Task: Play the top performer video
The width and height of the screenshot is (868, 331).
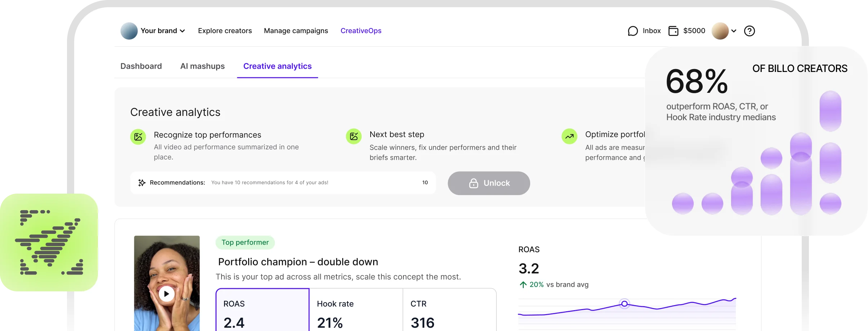Action: [166, 294]
